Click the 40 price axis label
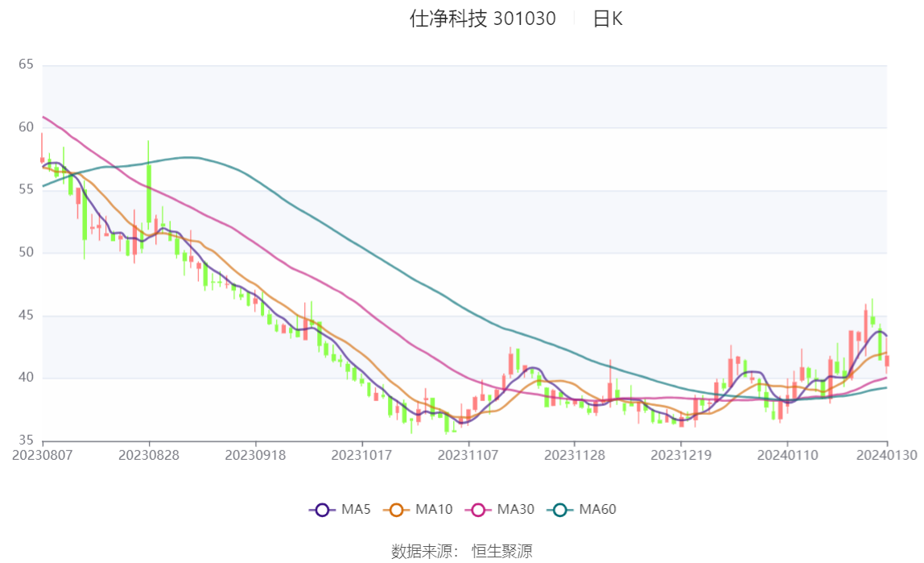 pos(26,378)
